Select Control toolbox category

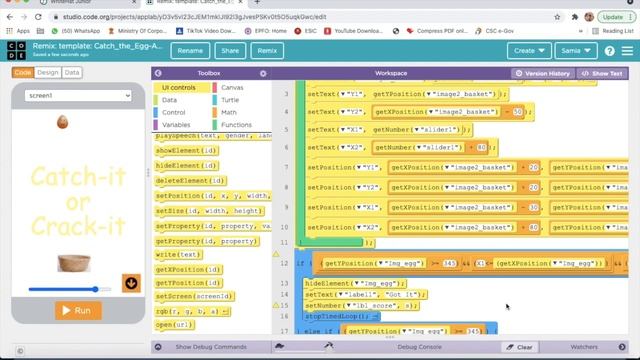173,113
